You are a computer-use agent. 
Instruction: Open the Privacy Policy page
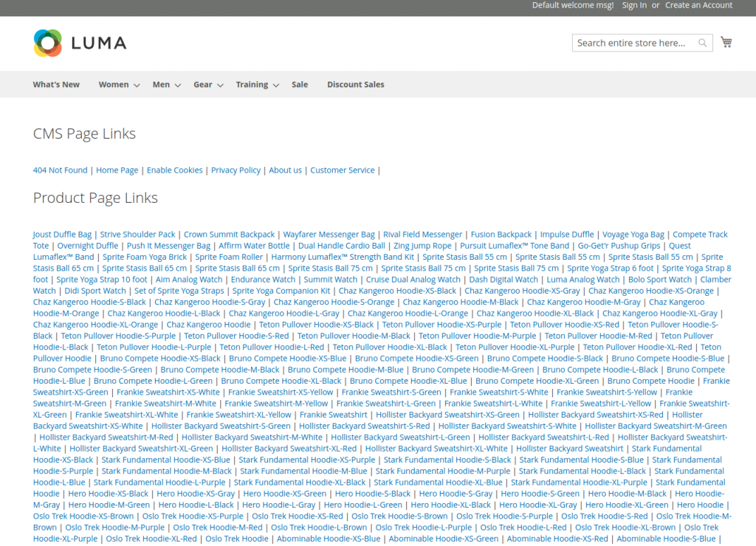point(236,170)
